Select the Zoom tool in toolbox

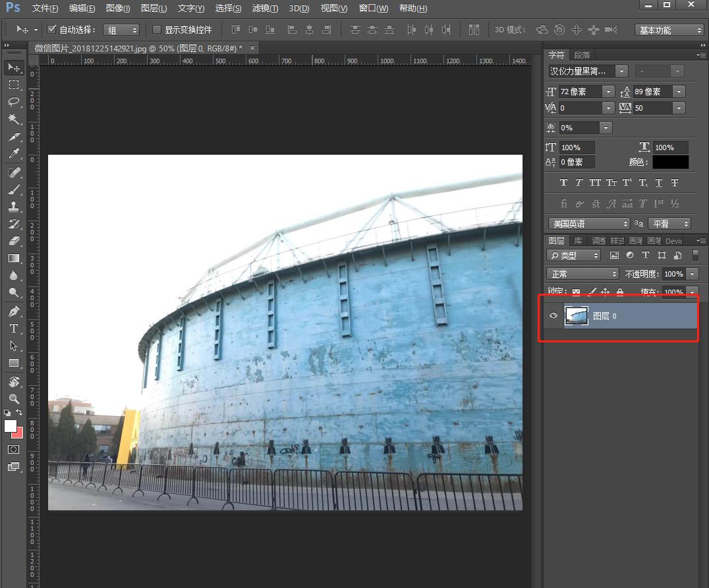tap(13, 398)
